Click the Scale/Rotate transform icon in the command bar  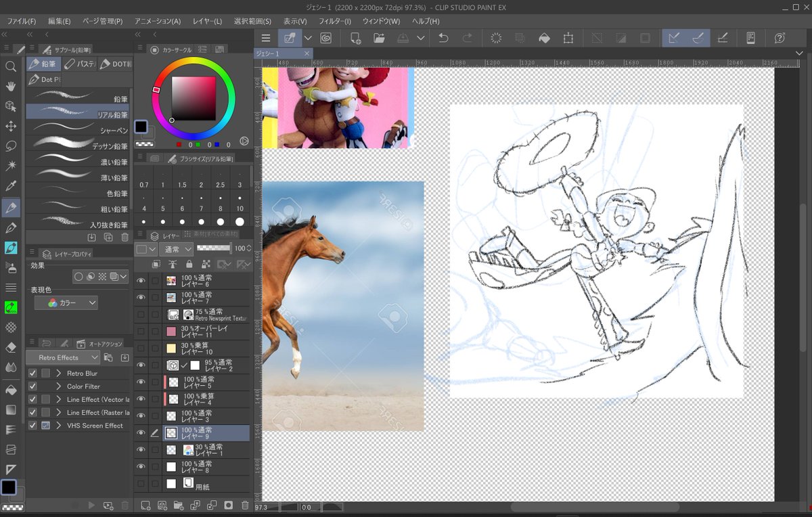(x=568, y=38)
